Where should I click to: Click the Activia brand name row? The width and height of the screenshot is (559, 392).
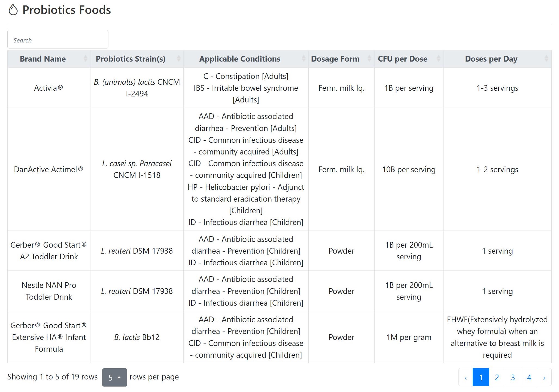48,87
